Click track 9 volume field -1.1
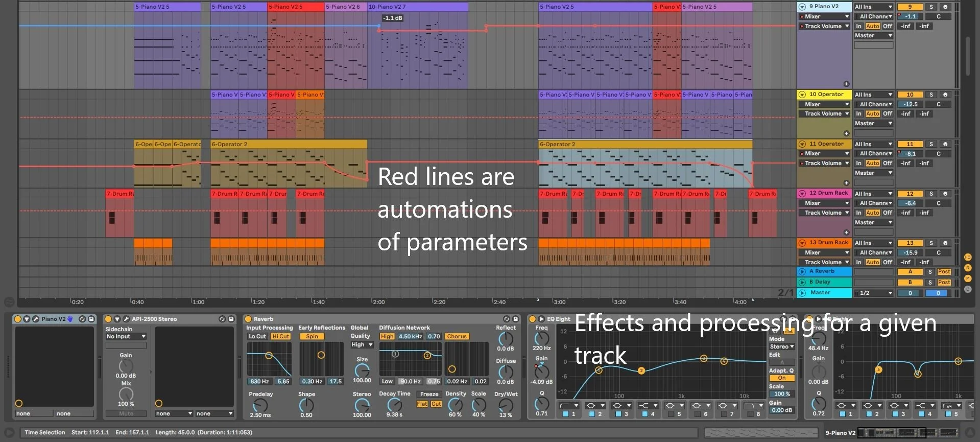 (x=910, y=16)
